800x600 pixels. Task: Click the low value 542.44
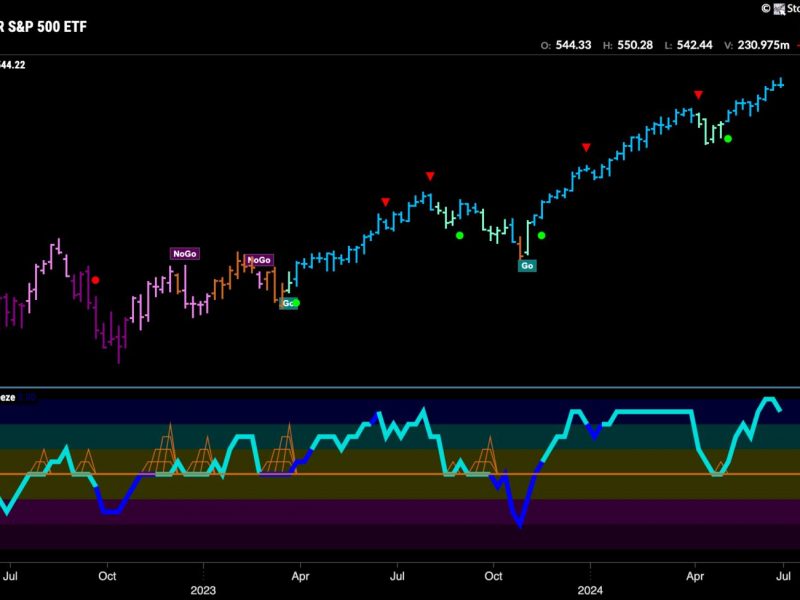[x=695, y=45]
